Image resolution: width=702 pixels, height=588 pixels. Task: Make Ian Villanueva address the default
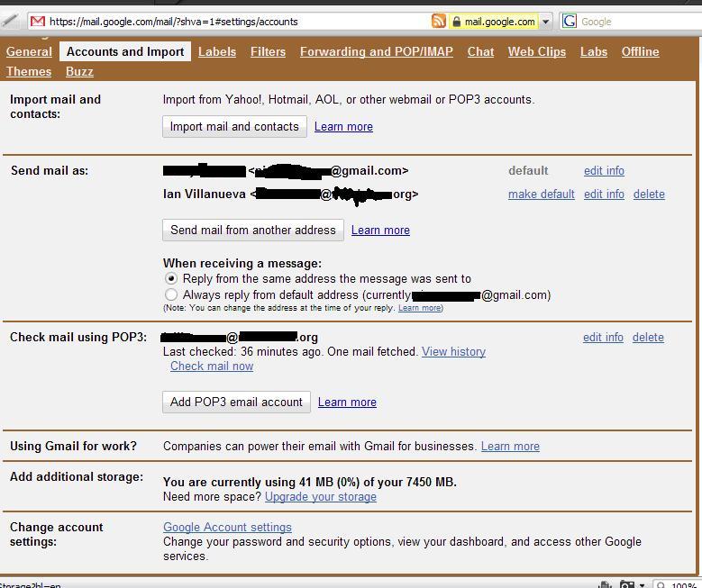click(x=542, y=194)
